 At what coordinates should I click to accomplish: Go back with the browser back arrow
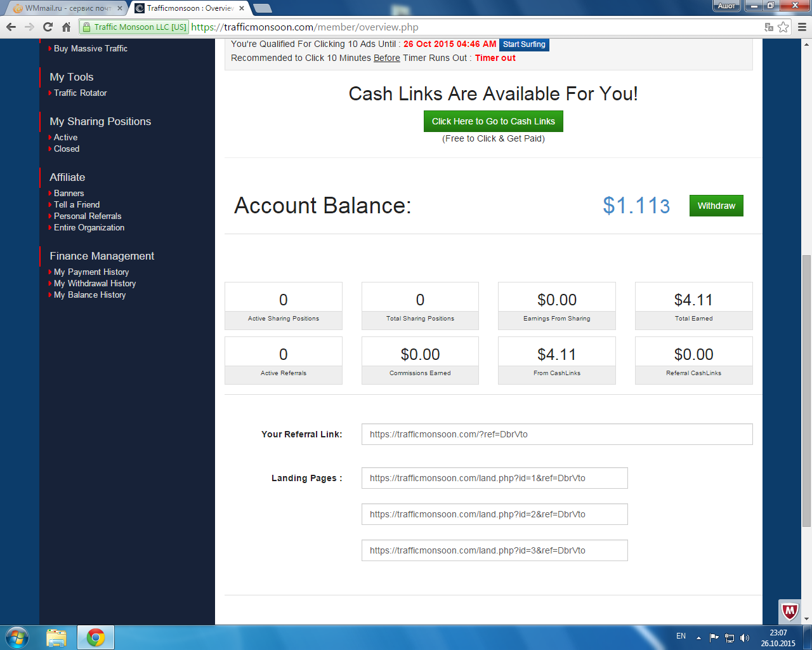point(11,27)
